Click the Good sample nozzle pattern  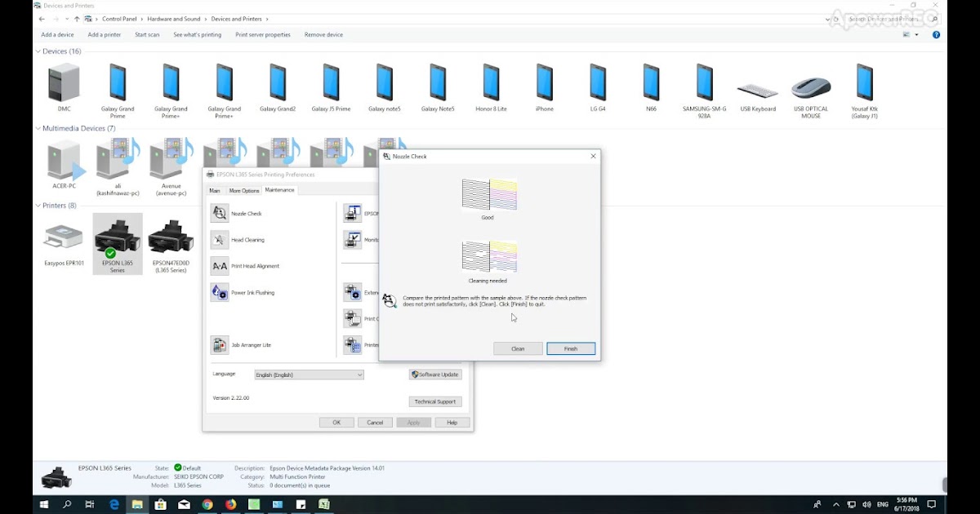click(x=488, y=195)
